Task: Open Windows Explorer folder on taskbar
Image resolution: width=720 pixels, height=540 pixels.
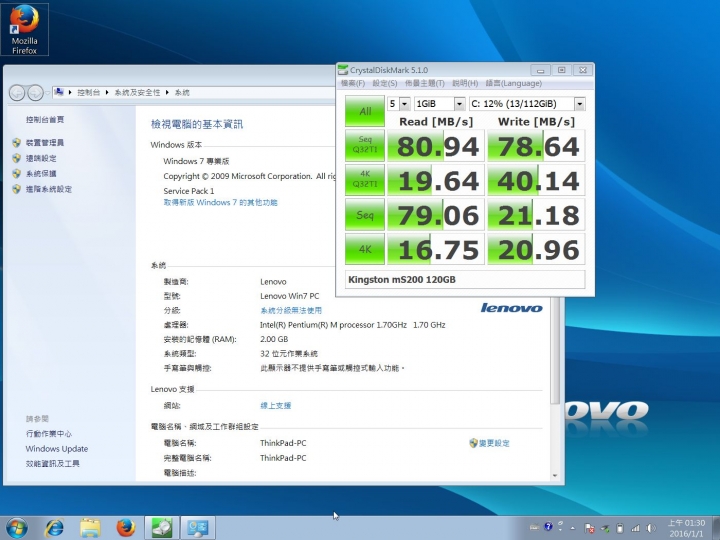Action: [x=90, y=528]
